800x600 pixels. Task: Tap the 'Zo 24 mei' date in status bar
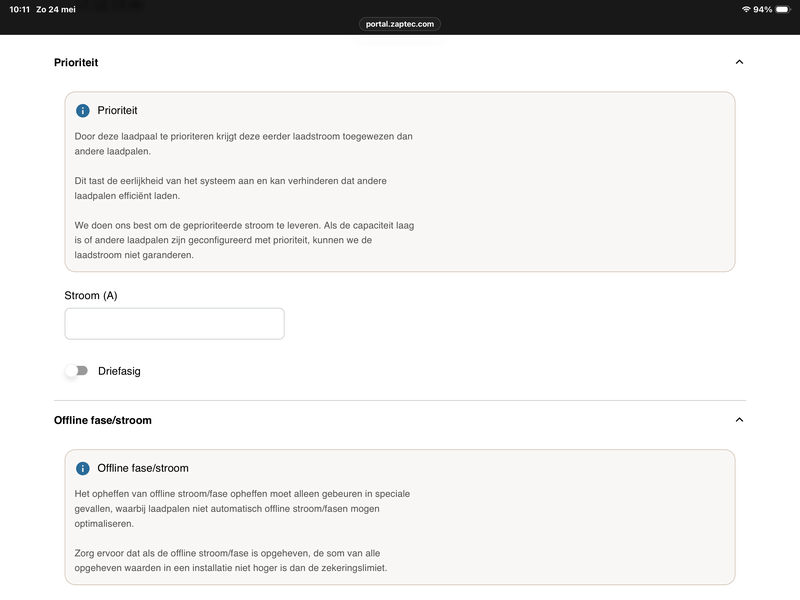(x=56, y=10)
